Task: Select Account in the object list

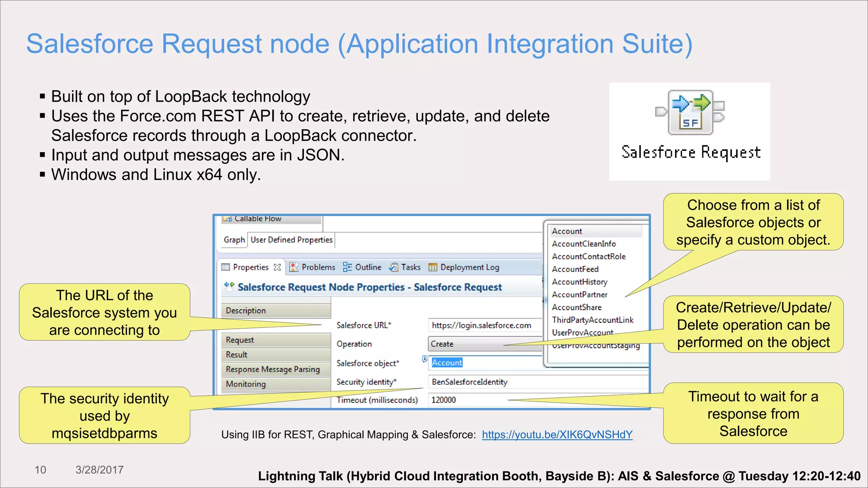Action: tap(596, 231)
